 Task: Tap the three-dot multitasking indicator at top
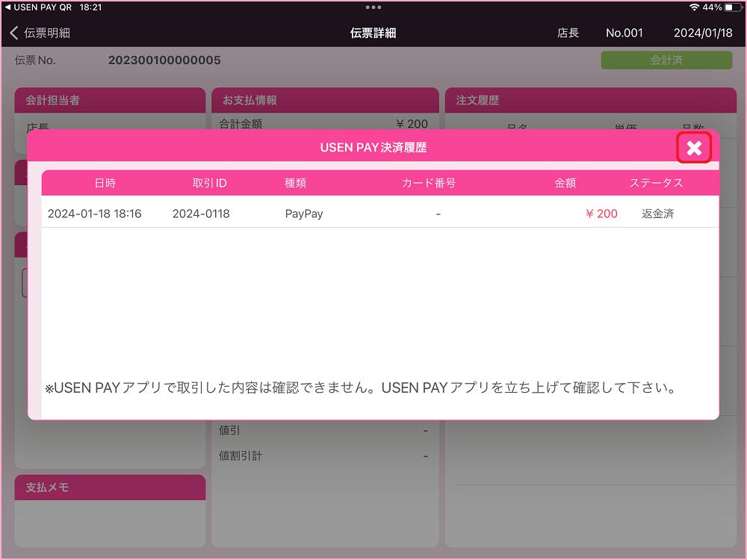373,7
